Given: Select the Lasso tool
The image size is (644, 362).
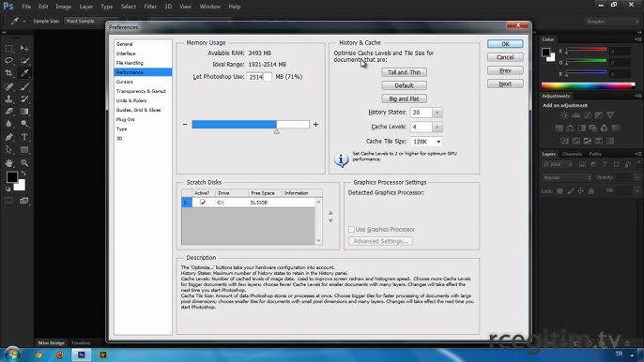Looking at the screenshot, I should (x=9, y=61).
